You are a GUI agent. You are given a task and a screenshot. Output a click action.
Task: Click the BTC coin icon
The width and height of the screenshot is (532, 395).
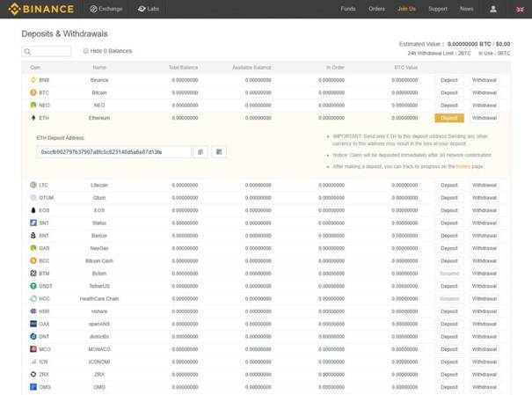coord(33,92)
